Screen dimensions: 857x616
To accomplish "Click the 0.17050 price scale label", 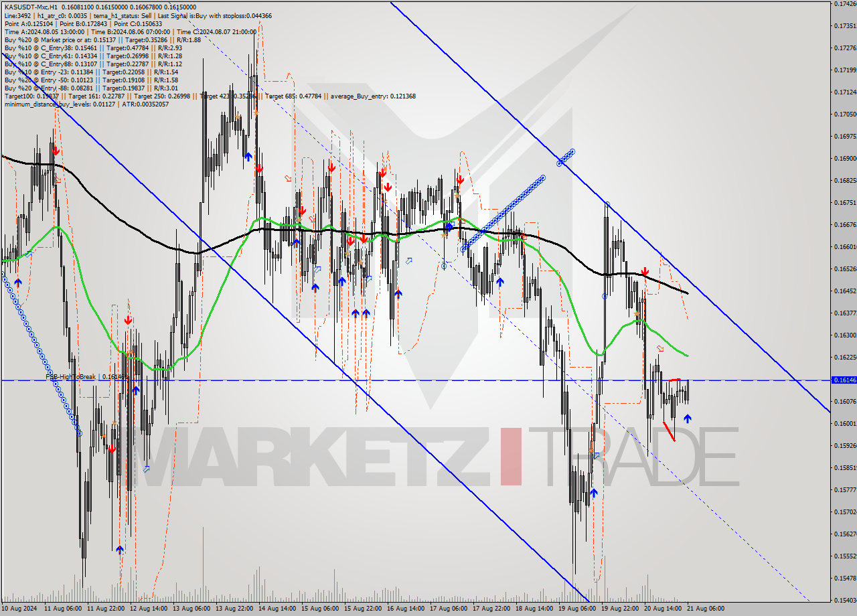I will (845, 114).
